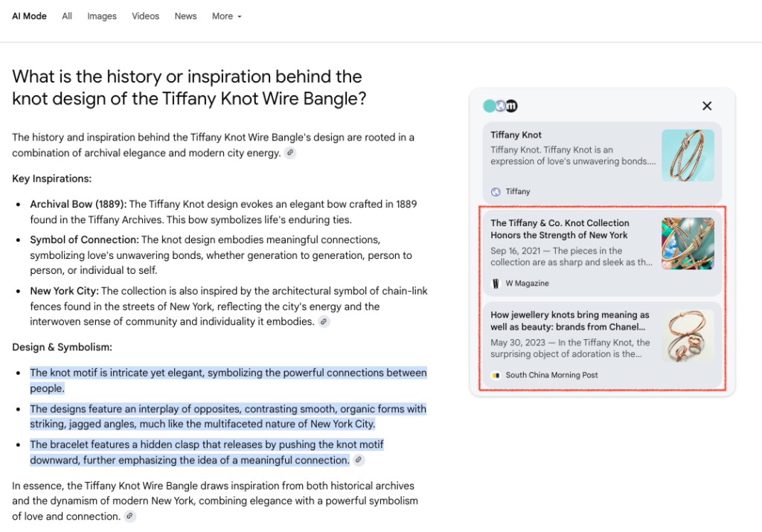This screenshot has height=532, width=762.
Task: Click the "New York City:" bold text
Action: pyautogui.click(x=64, y=291)
